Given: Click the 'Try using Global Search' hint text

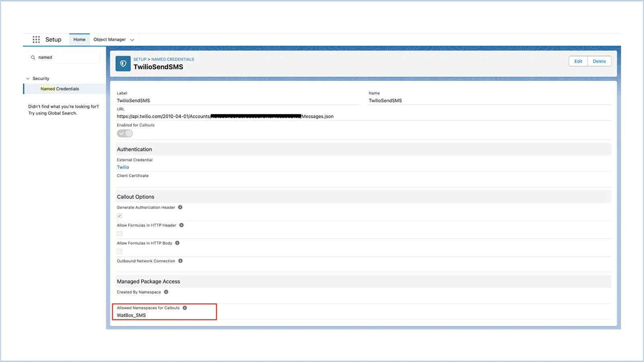Looking at the screenshot, I should point(52,113).
